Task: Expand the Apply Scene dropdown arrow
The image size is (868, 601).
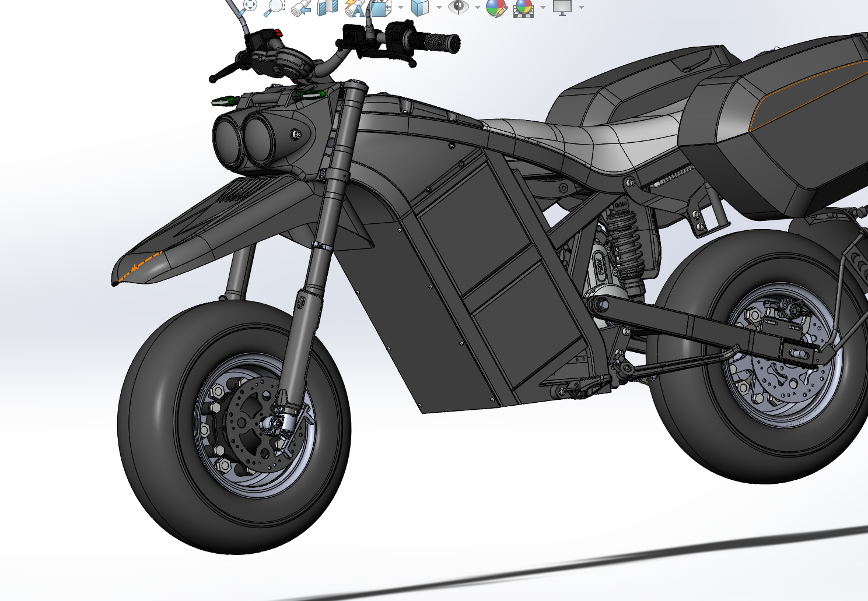Action: point(542,8)
